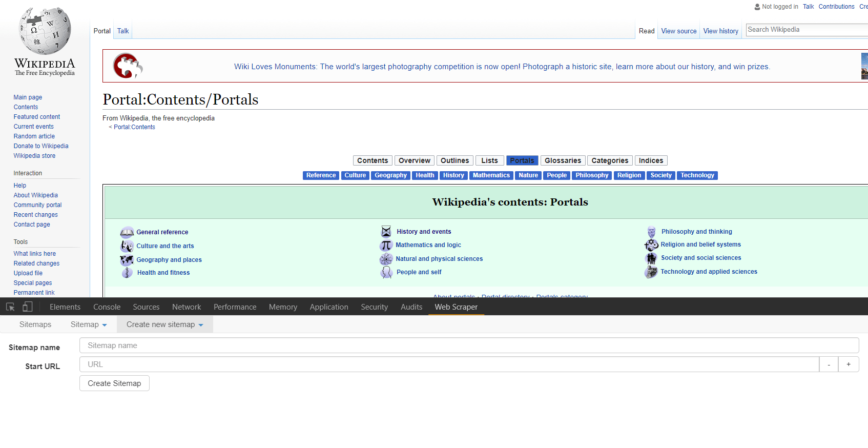This screenshot has height=448, width=868.
Task: Click the Society and social sciences people icon
Action: [x=651, y=258]
